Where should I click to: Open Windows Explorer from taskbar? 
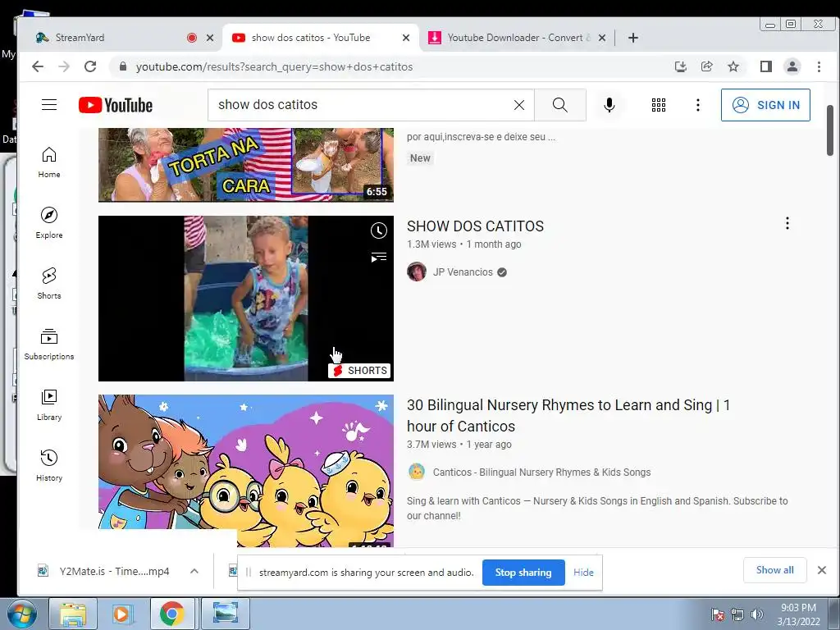[73, 614]
